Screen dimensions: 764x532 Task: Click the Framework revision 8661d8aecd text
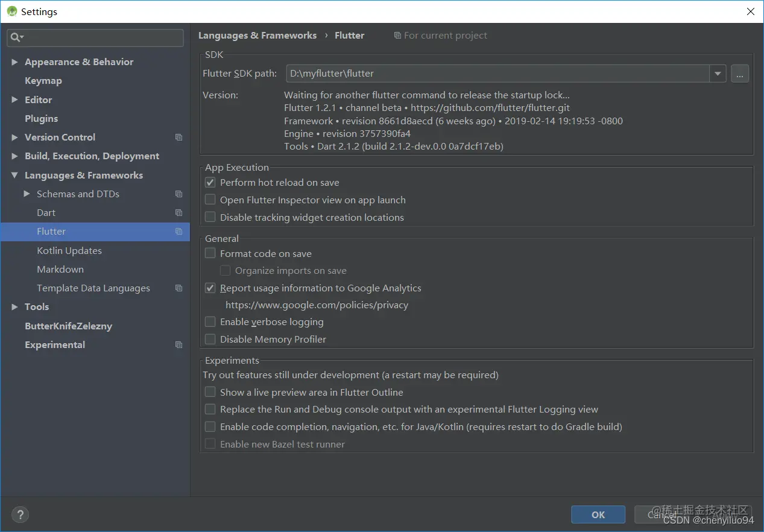(453, 121)
